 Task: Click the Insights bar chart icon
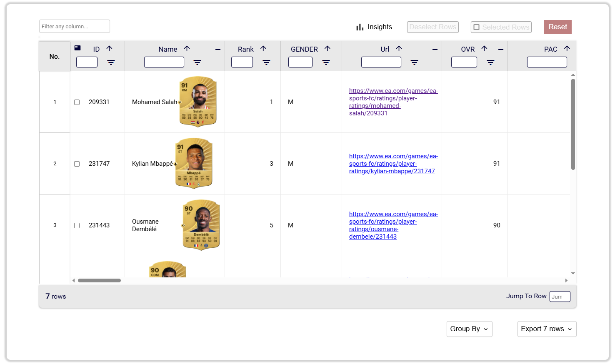click(x=360, y=27)
